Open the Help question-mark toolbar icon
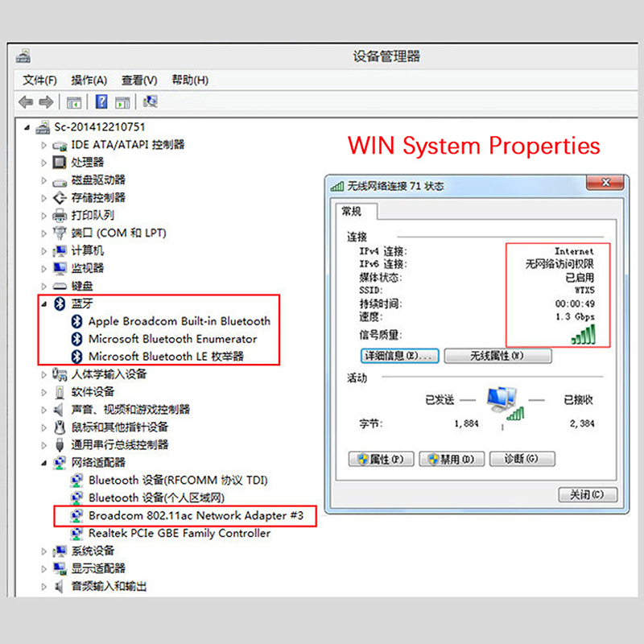Image resolution: width=644 pixels, height=644 pixels. coord(101,101)
